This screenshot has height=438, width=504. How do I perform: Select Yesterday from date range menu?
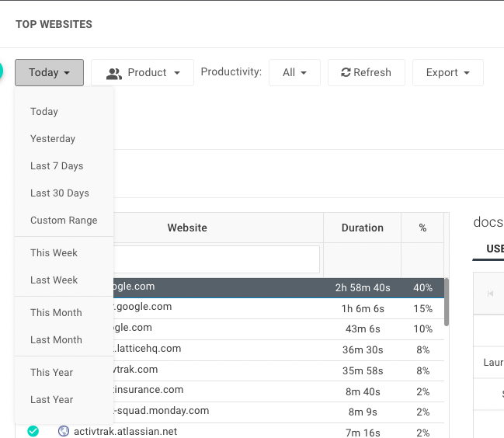point(53,139)
